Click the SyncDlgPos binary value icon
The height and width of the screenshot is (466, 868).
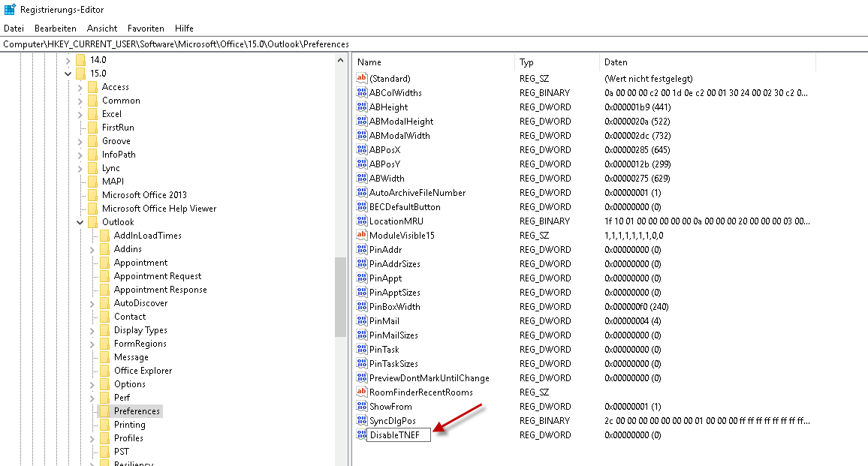361,421
